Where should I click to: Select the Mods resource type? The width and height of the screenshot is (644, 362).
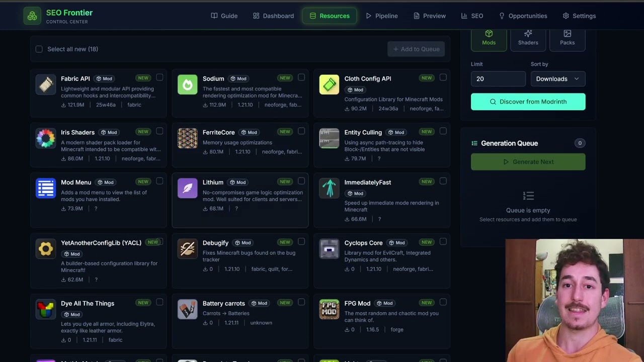click(489, 38)
